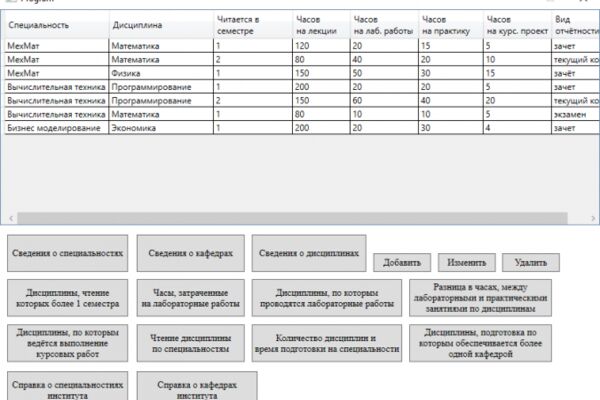Select зачёт cell in Физика row

[x=576, y=73]
